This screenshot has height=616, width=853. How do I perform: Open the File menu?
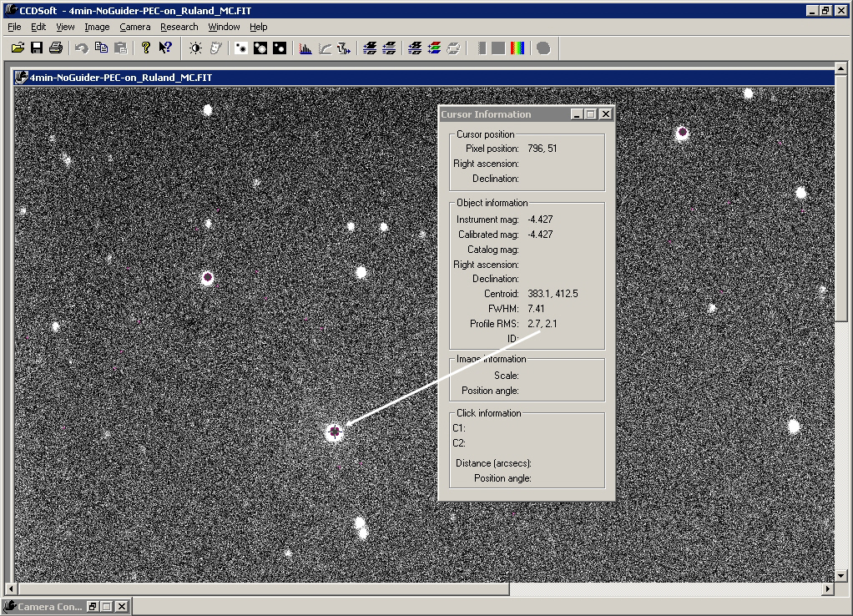click(14, 27)
